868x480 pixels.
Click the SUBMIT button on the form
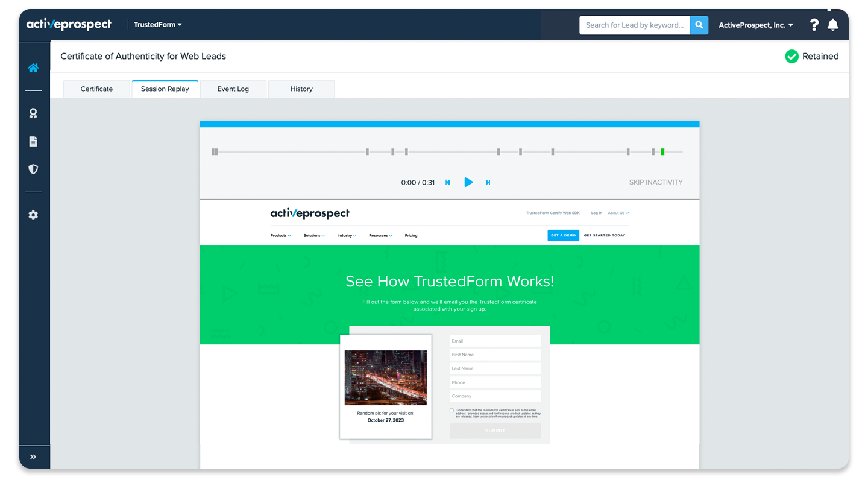(495, 431)
